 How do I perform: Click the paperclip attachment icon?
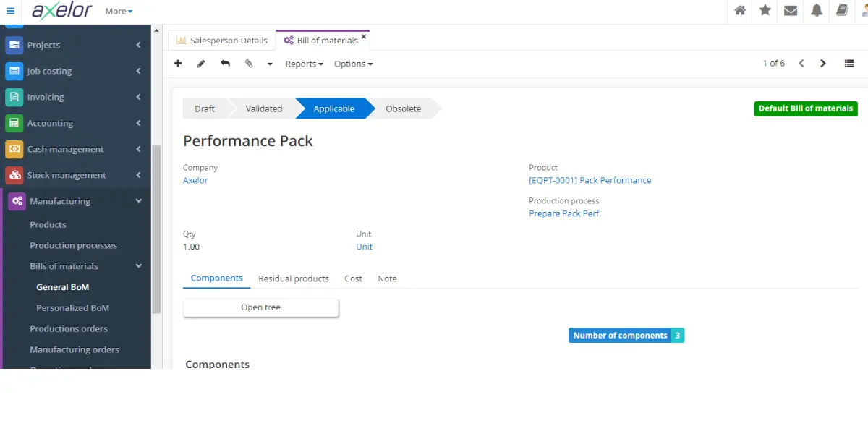[x=249, y=64]
